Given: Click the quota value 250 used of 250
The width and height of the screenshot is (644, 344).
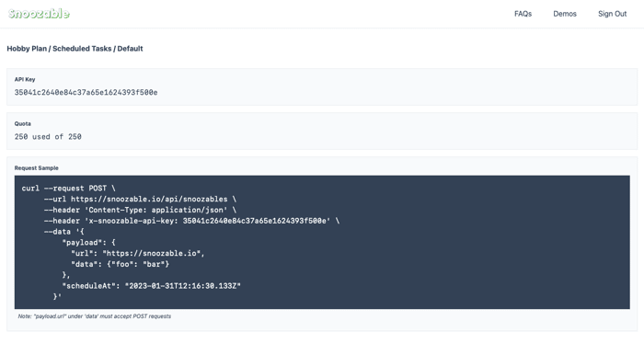Looking at the screenshot, I should 48,137.
